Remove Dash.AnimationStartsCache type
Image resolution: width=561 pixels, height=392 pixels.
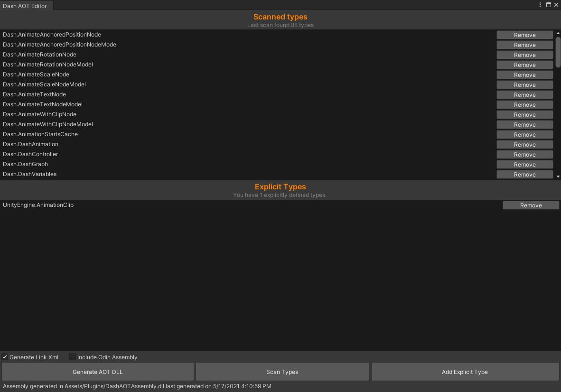click(x=524, y=135)
